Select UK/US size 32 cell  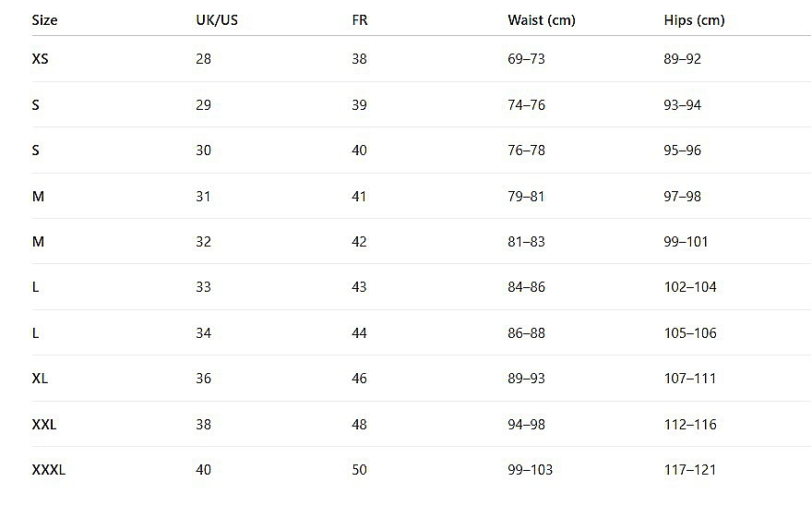pyautogui.click(x=203, y=242)
